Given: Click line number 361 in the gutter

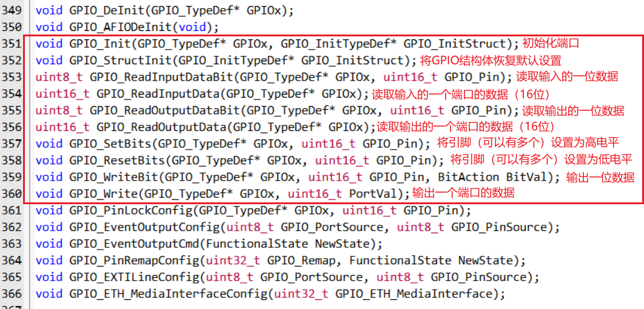Looking at the screenshot, I should pos(12,210).
